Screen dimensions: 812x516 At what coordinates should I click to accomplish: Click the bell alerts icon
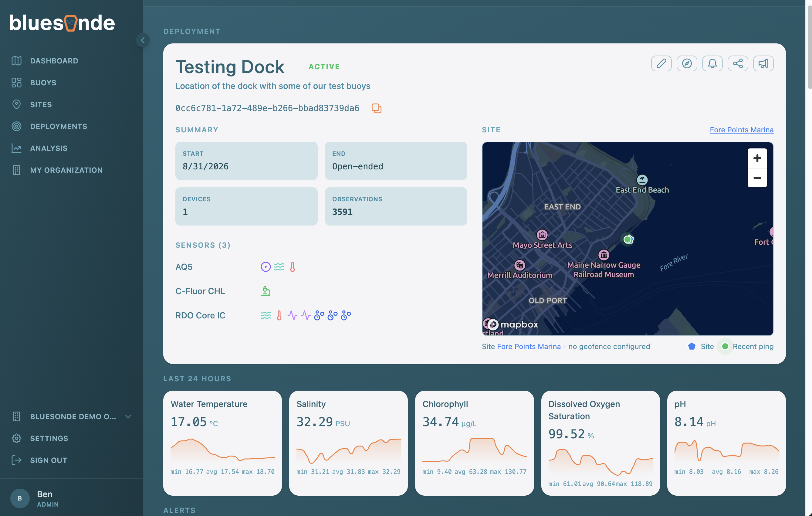[712, 63]
